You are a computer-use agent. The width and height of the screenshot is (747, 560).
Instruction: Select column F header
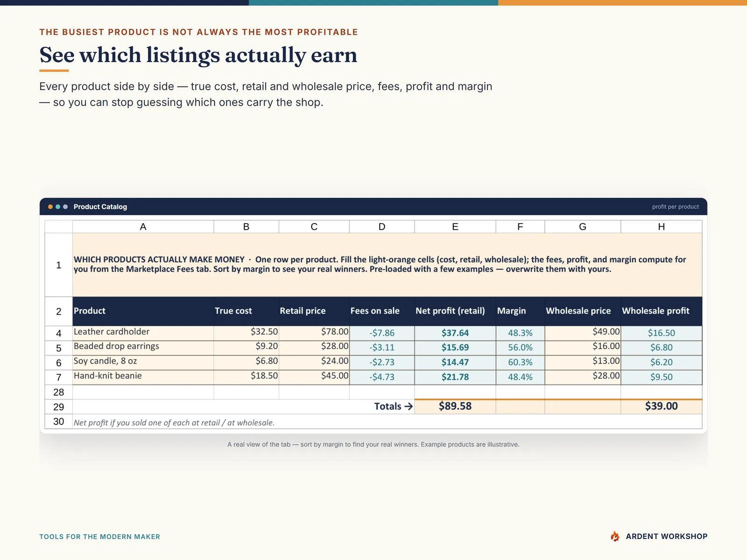[x=520, y=227]
